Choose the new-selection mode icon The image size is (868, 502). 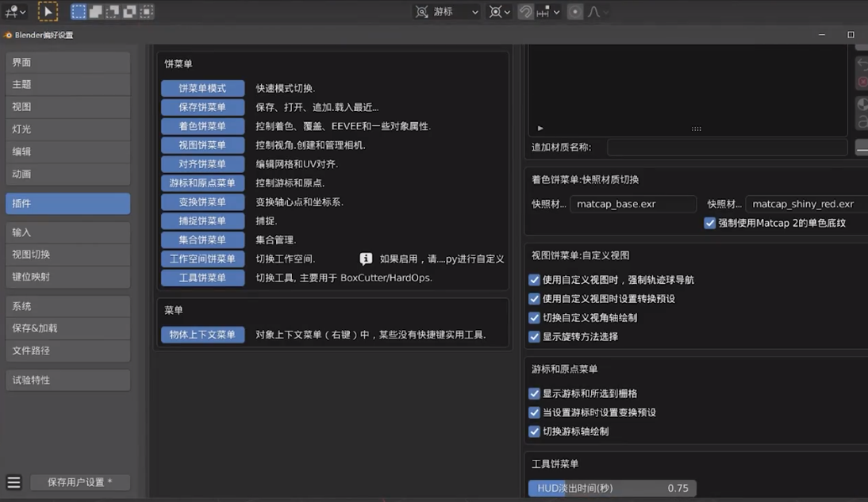[79, 12]
